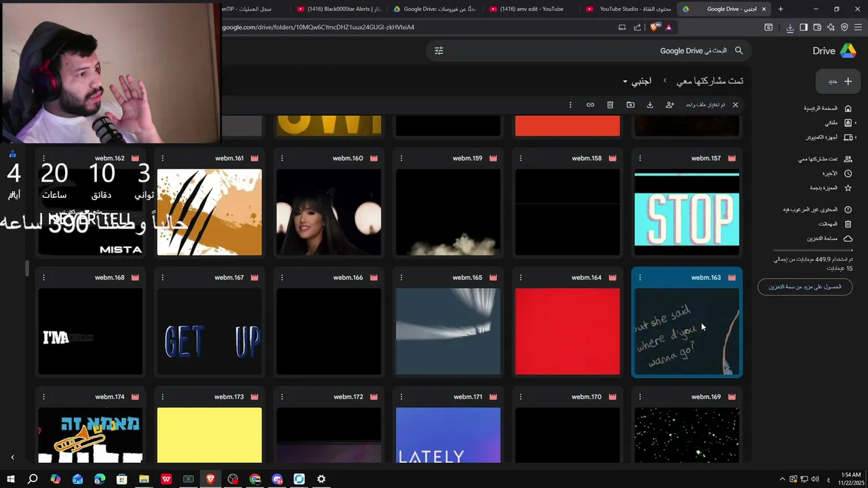Download the selected file via toolbar icon
The image size is (868, 488).
click(650, 105)
